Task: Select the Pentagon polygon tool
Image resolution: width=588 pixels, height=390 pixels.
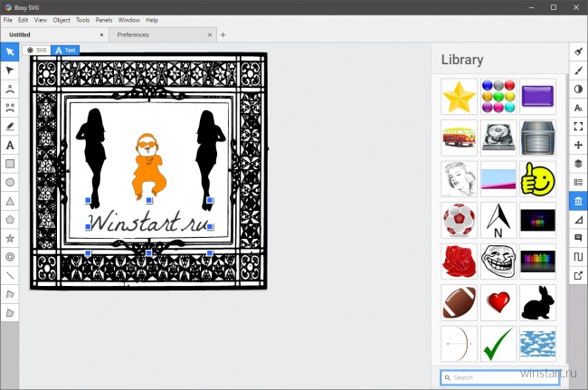Action: coord(10,220)
